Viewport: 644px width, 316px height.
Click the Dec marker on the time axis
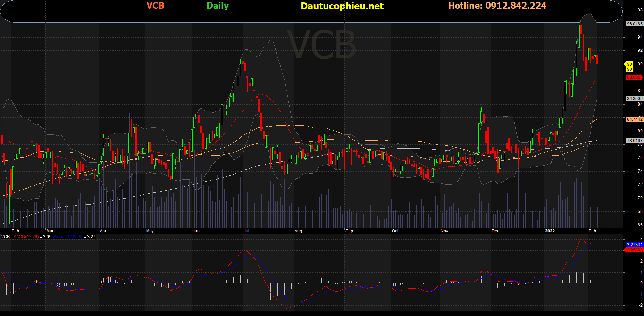click(x=495, y=231)
